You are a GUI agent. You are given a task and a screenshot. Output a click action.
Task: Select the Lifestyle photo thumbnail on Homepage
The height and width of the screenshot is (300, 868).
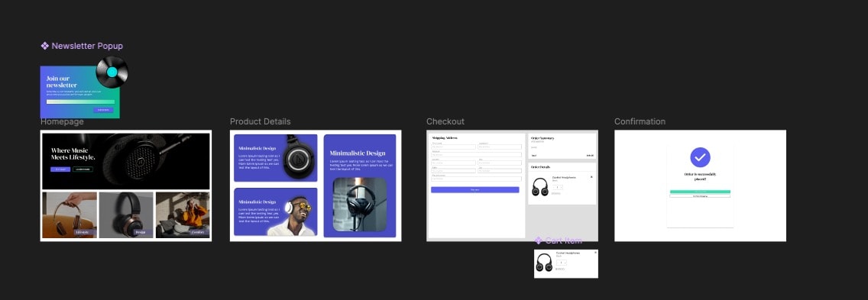tap(70, 215)
